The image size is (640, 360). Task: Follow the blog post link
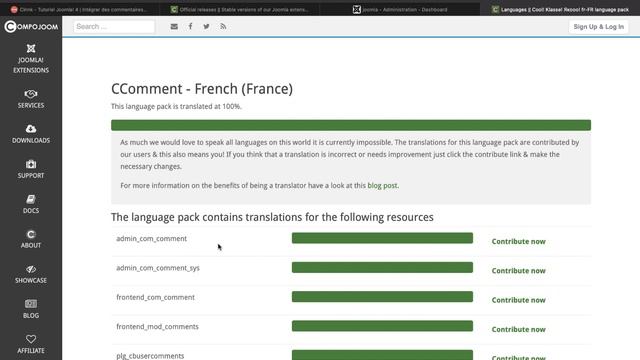(x=382, y=185)
